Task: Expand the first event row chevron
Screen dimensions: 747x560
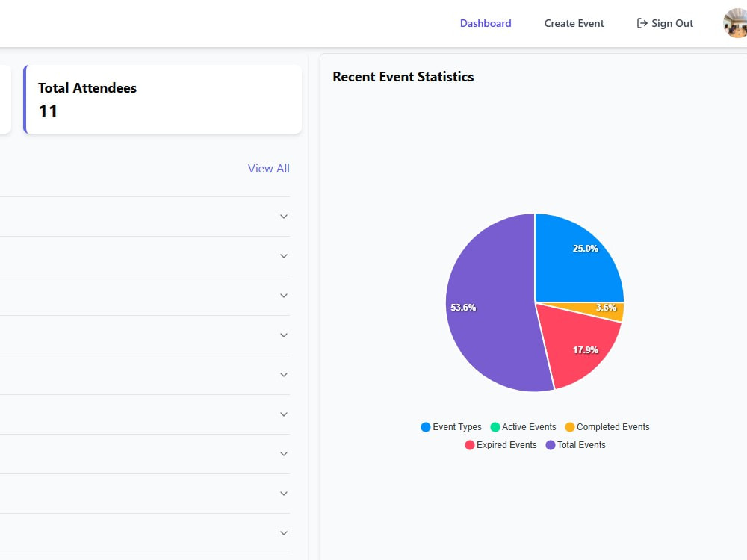Action: (x=284, y=217)
